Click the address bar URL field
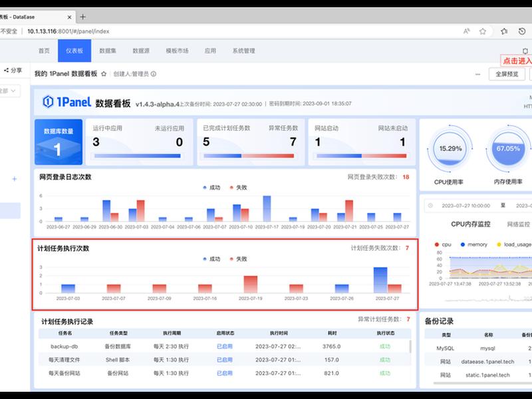 coord(68,31)
